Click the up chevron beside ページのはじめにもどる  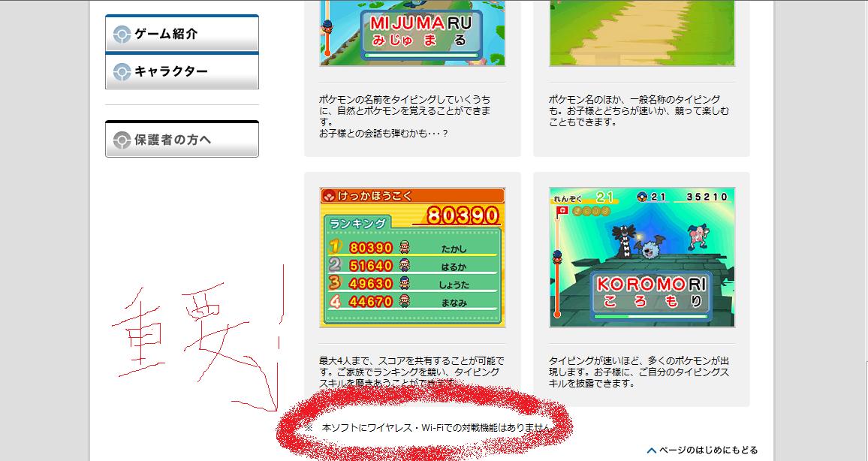point(652,450)
